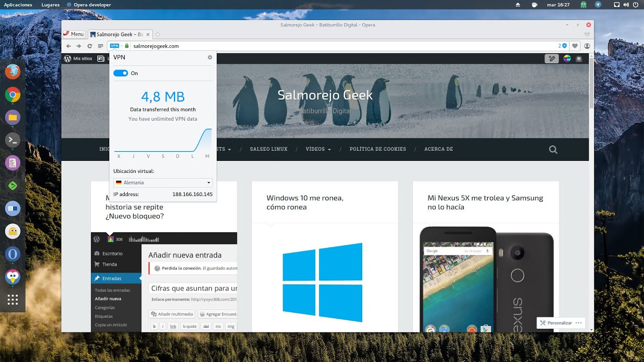Viewport: 644px width, 362px height.
Task: Open the purple text editor dock icon
Action: (13, 162)
